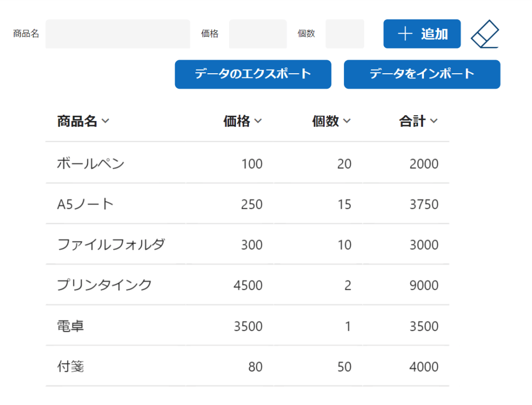Click the eraser clear icon
532x405 pixels.
(485, 34)
